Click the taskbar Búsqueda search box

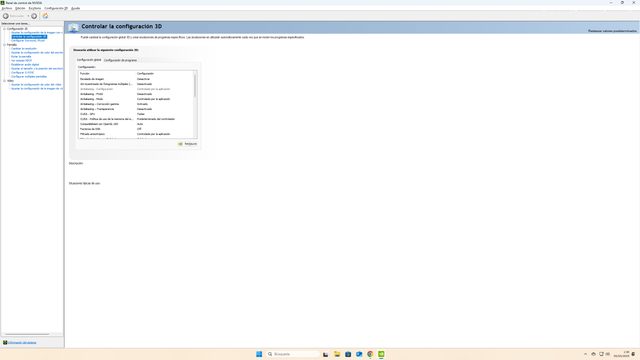click(x=293, y=354)
